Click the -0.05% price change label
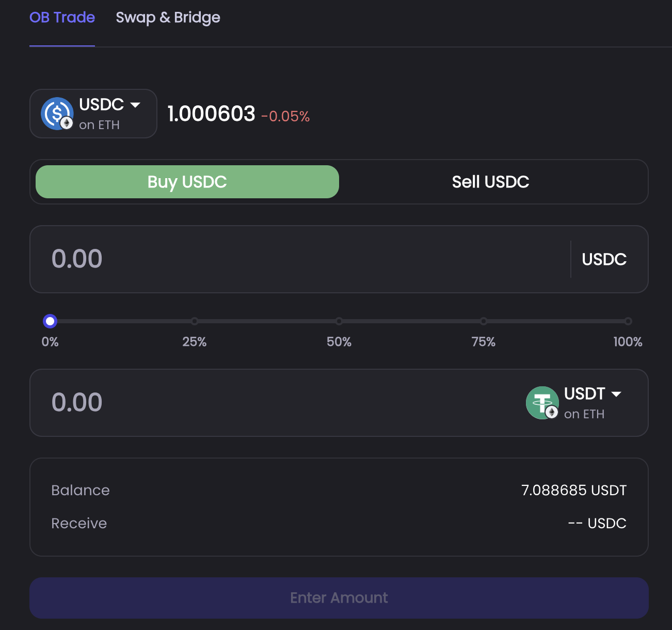This screenshot has width=672, height=630. point(285,117)
